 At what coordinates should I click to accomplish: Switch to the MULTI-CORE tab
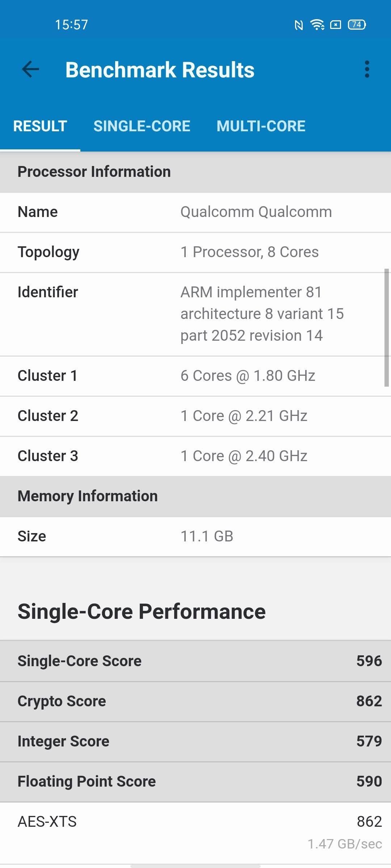(x=261, y=126)
